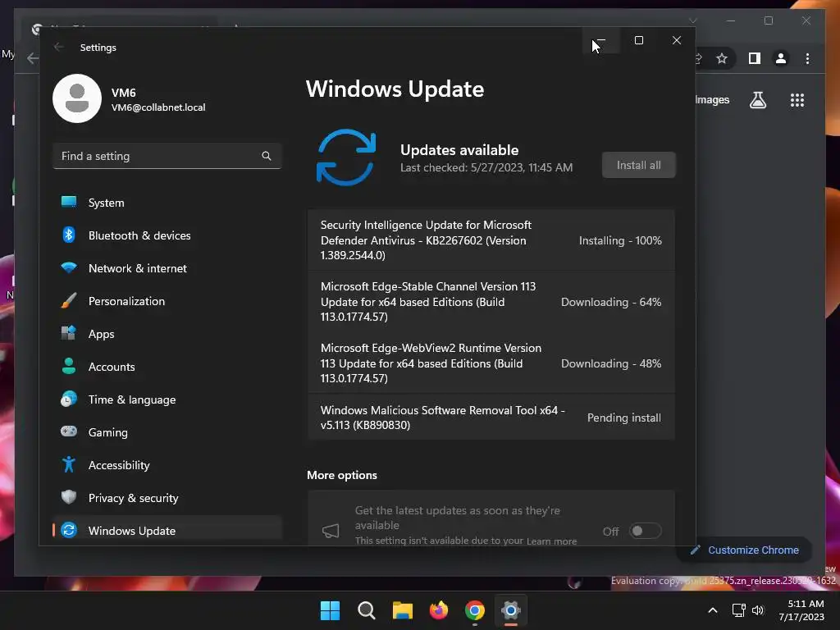Click VM6@collabnet.local account email

[158, 107]
